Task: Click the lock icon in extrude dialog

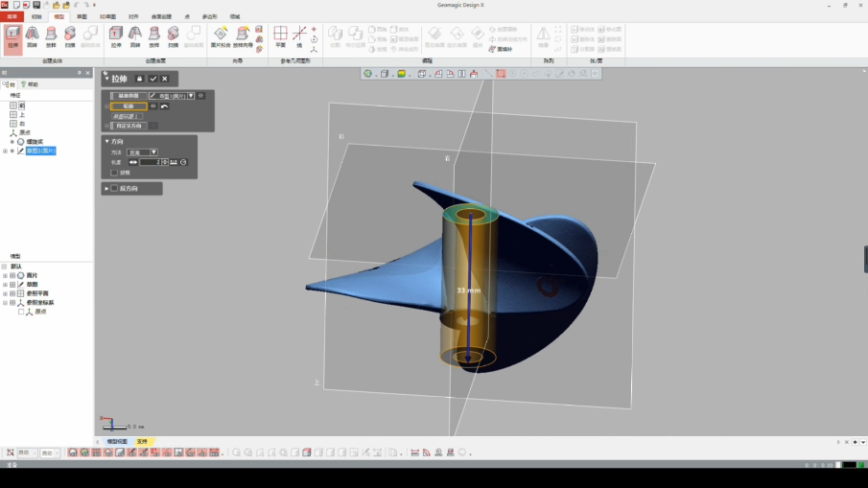Action: tap(140, 79)
